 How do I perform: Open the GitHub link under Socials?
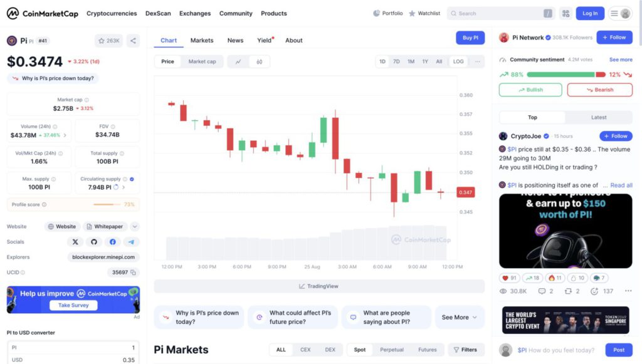click(94, 242)
